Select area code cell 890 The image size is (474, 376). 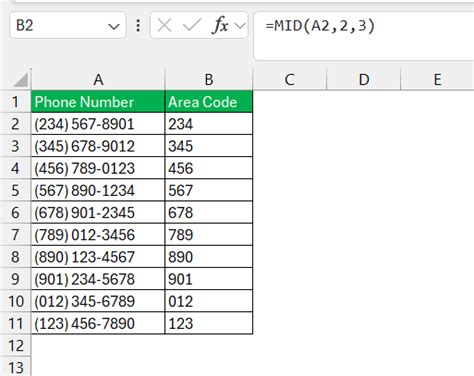coord(209,257)
